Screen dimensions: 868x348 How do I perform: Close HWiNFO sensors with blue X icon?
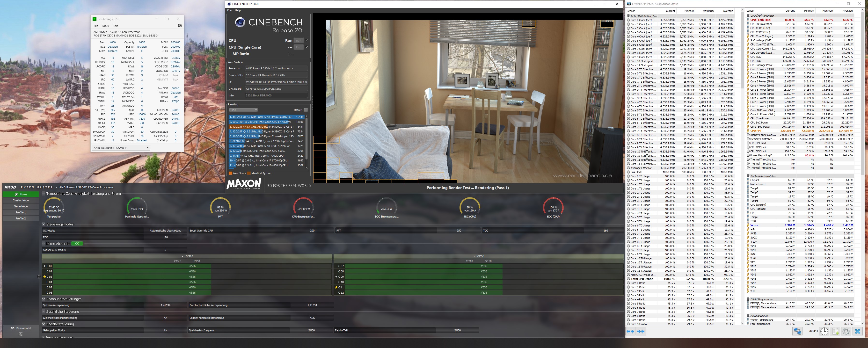858,332
